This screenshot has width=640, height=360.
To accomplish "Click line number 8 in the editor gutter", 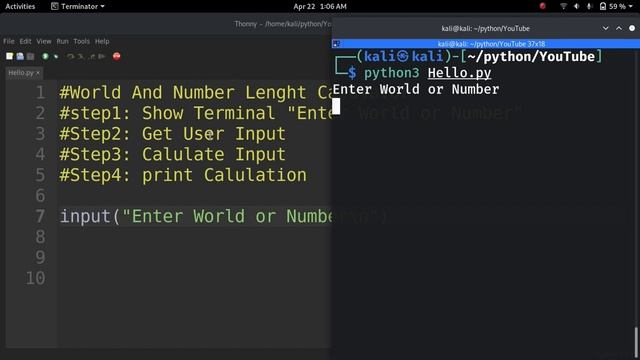I will (x=40, y=237).
